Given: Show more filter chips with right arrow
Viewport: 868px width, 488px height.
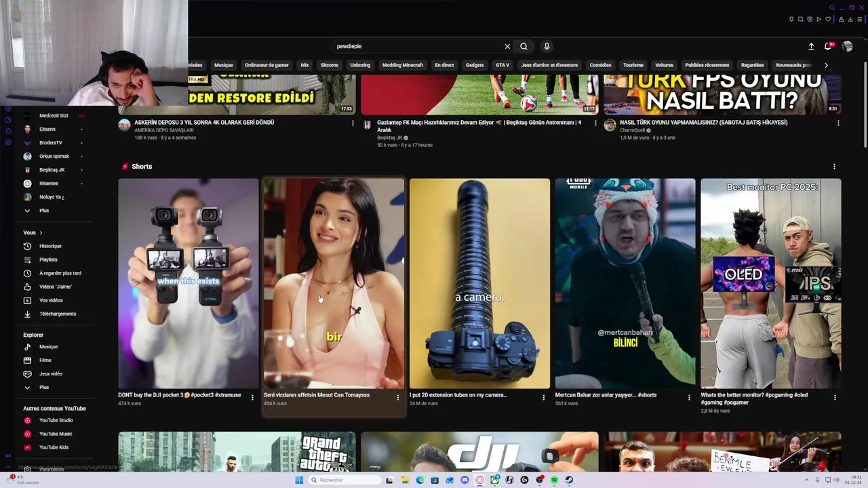Looking at the screenshot, I should coord(826,65).
